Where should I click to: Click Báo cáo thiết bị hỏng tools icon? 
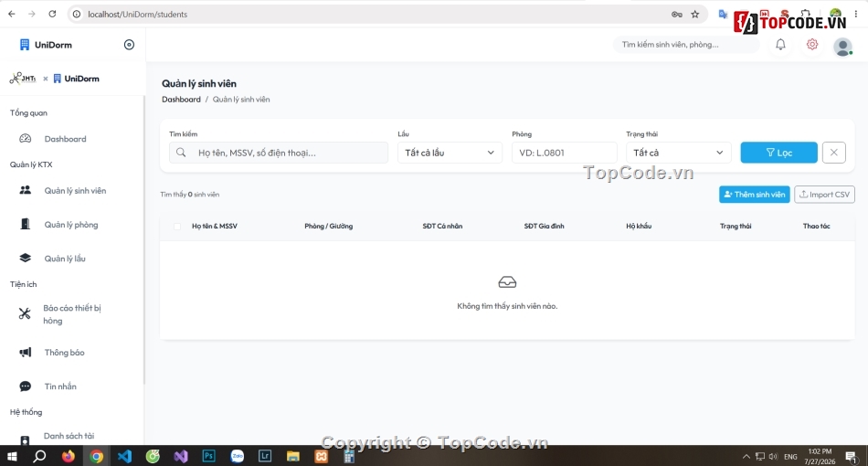25,313
